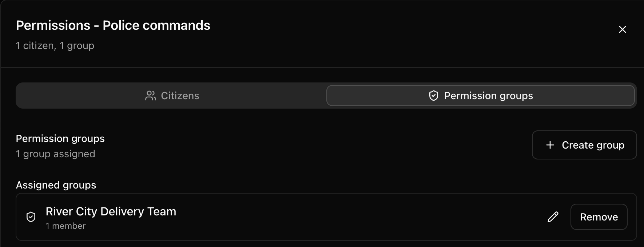Screen dimensions: 644x247
Task: Click the 'Citizens' tab text label
Action: click(x=180, y=96)
